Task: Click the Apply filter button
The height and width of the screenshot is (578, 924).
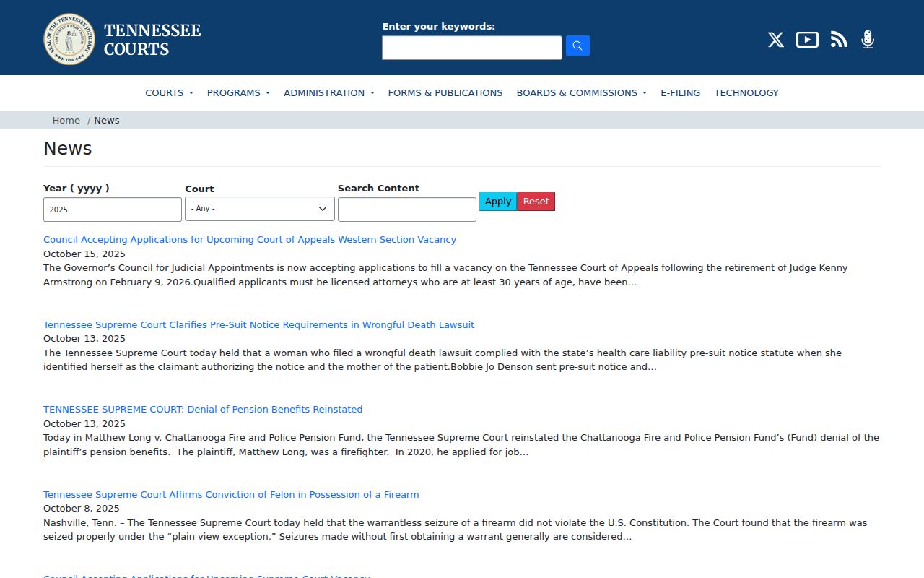Action: pos(498,202)
